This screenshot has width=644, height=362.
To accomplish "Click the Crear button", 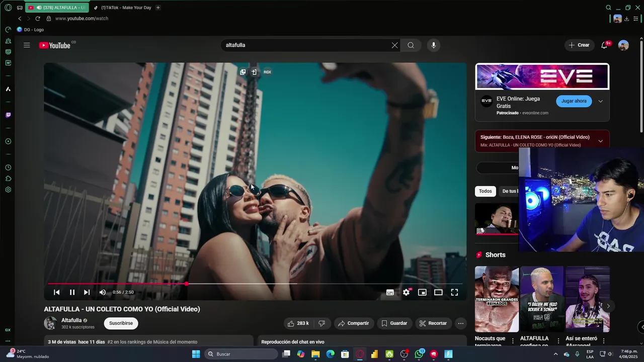I will [x=579, y=45].
